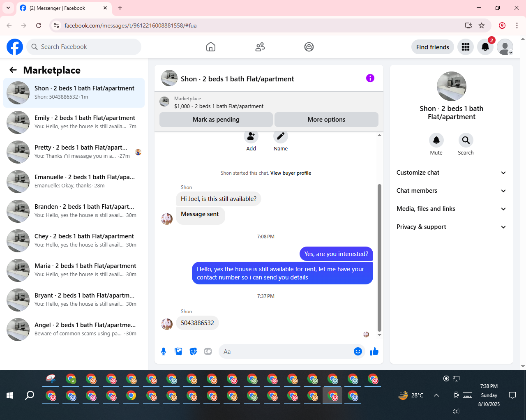Open the Chrome profile icon in the toolbar
The image size is (526, 420).
[502, 25]
